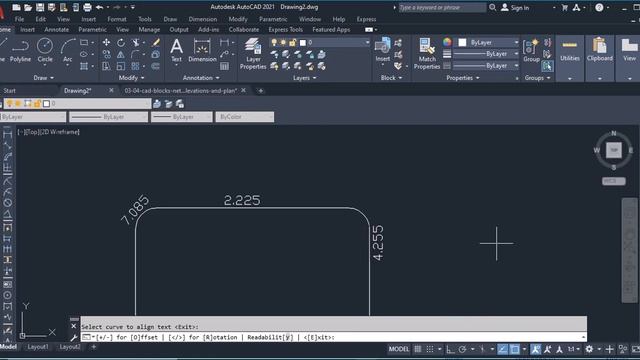Switch to the Start file tab
Viewport: 640px width, 360px height.
coord(10,91)
